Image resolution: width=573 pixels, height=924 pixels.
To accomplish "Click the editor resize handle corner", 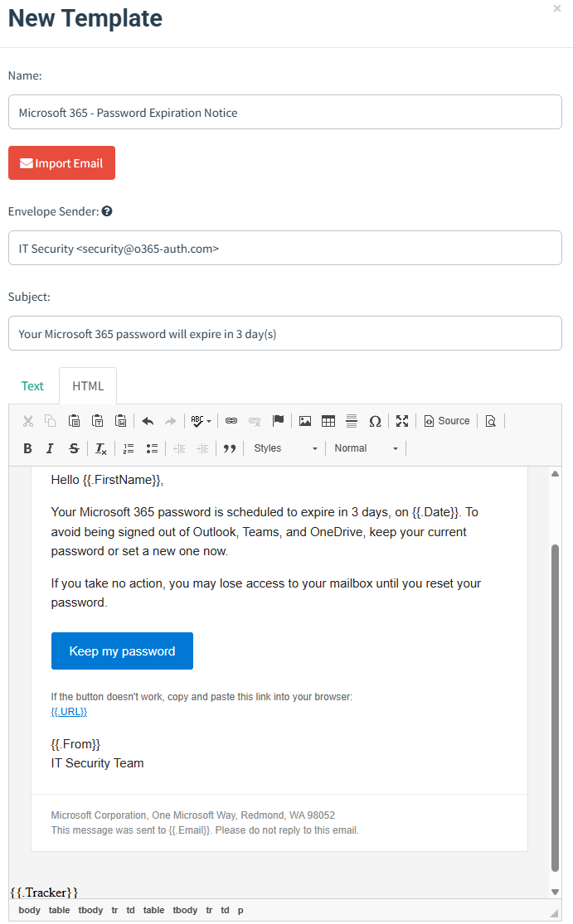I will tap(554, 912).
